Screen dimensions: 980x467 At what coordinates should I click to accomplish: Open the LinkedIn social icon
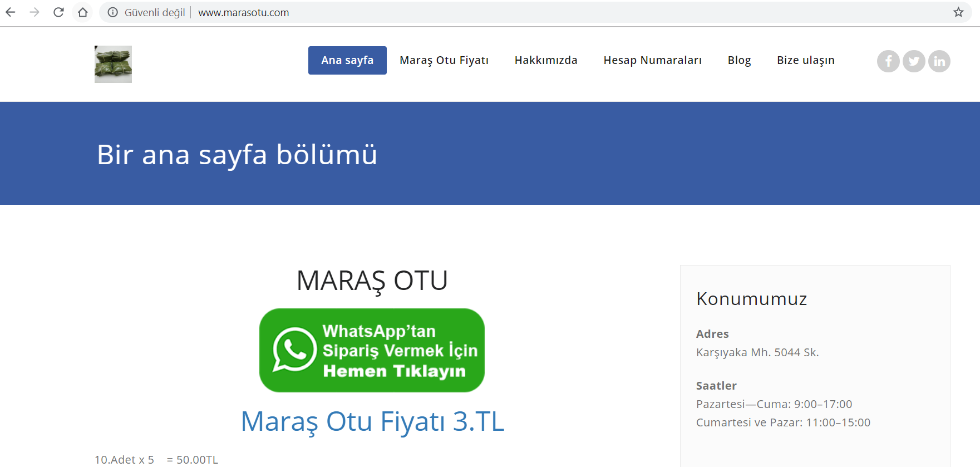coord(939,61)
